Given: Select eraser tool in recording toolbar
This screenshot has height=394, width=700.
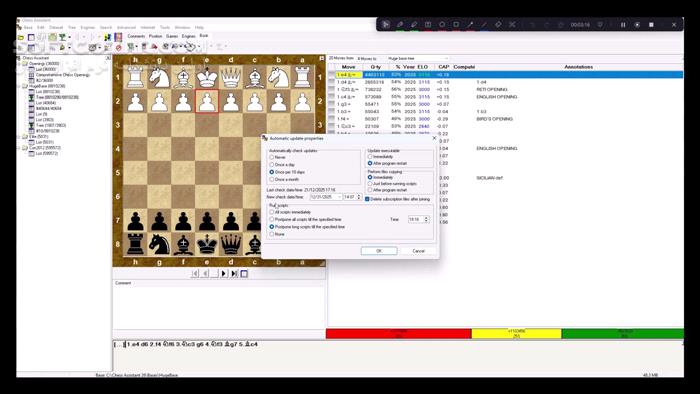Looking at the screenshot, I should pyautogui.click(x=498, y=25).
